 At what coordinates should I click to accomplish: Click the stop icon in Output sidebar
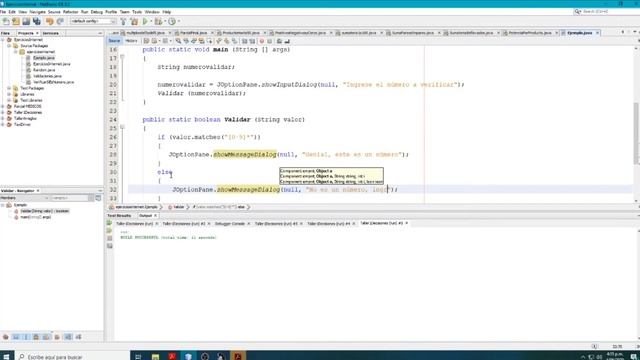point(109,238)
